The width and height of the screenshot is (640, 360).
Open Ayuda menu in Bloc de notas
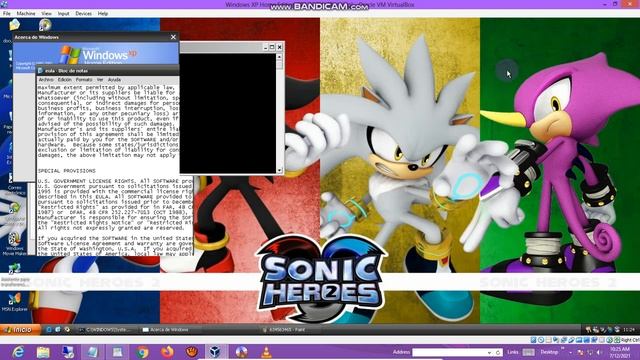(114, 80)
